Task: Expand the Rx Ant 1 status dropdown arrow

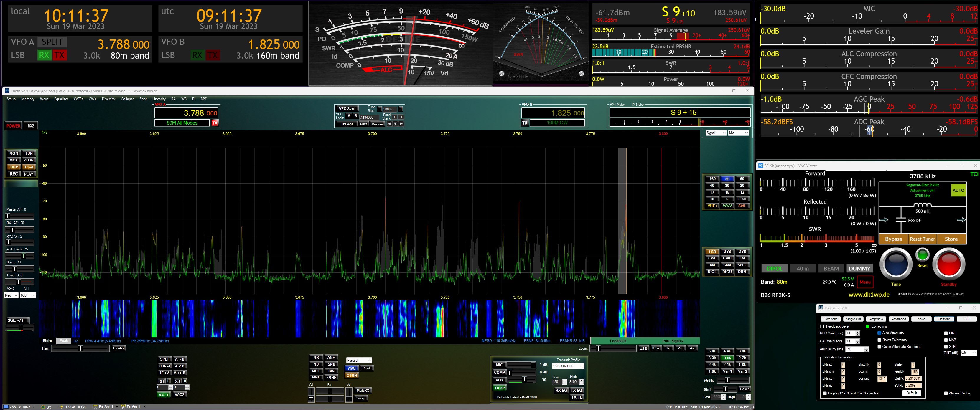Action: (117, 407)
